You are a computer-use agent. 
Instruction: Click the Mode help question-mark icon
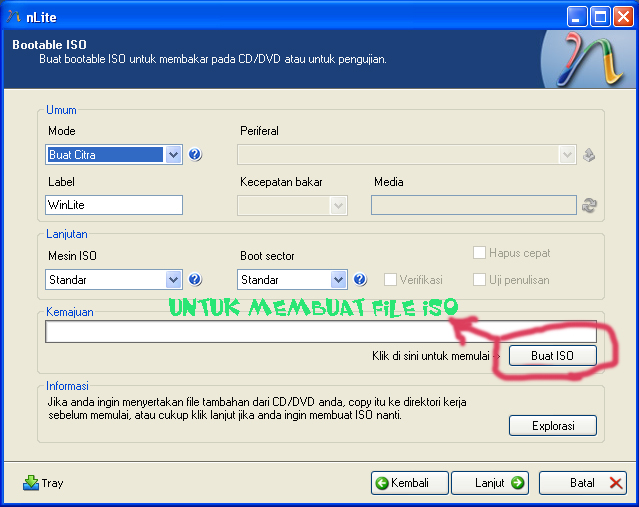195,154
